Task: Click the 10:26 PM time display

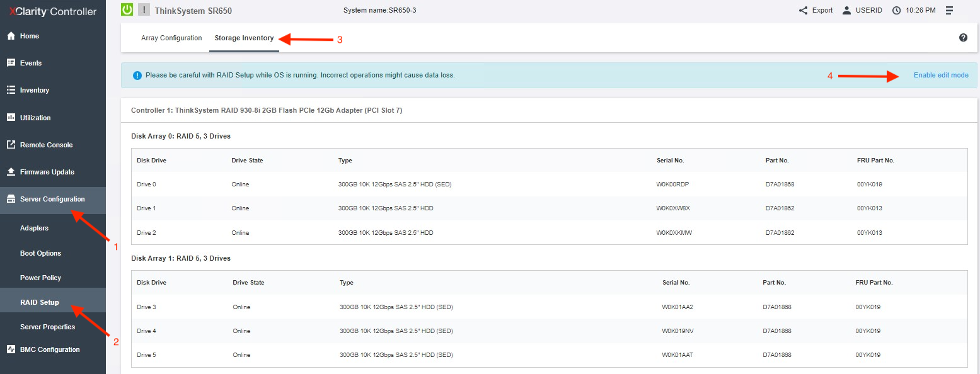Action: (x=921, y=10)
